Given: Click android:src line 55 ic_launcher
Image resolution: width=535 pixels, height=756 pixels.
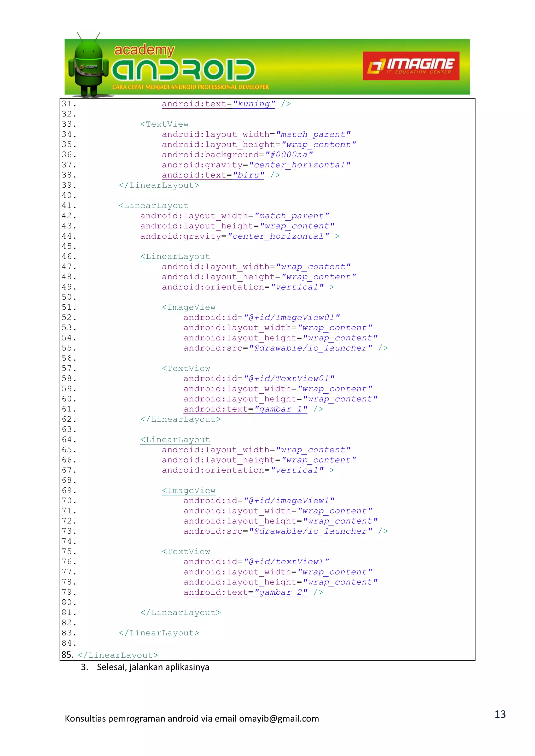Looking at the screenshot, I should 286,348.
